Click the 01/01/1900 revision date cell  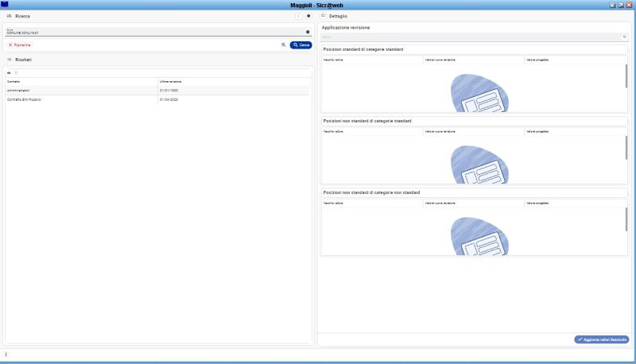[x=169, y=91]
